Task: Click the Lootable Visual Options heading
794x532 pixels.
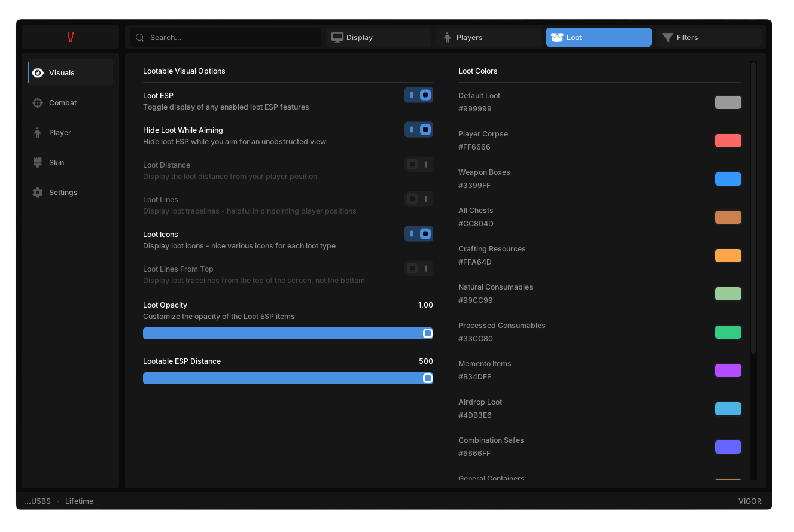Action: click(184, 71)
